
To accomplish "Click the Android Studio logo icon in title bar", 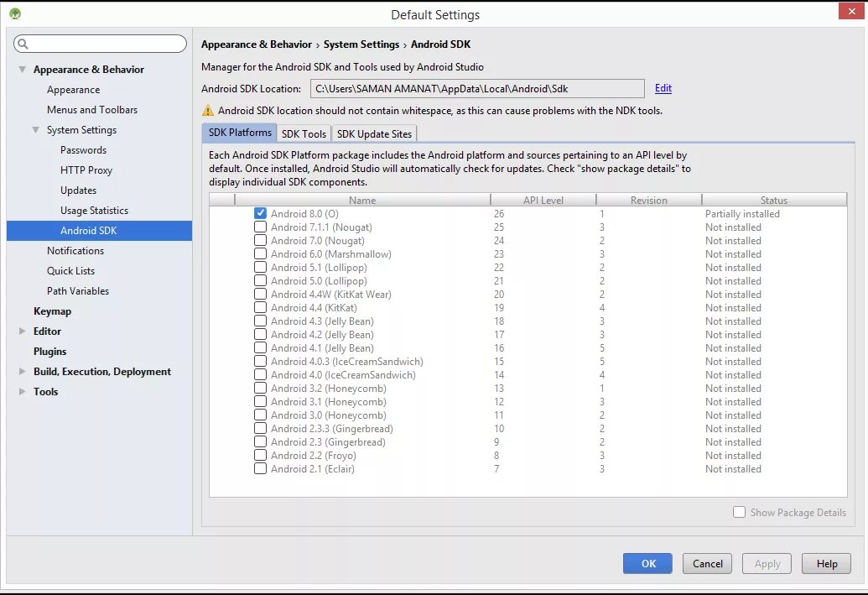I will 15,14.
